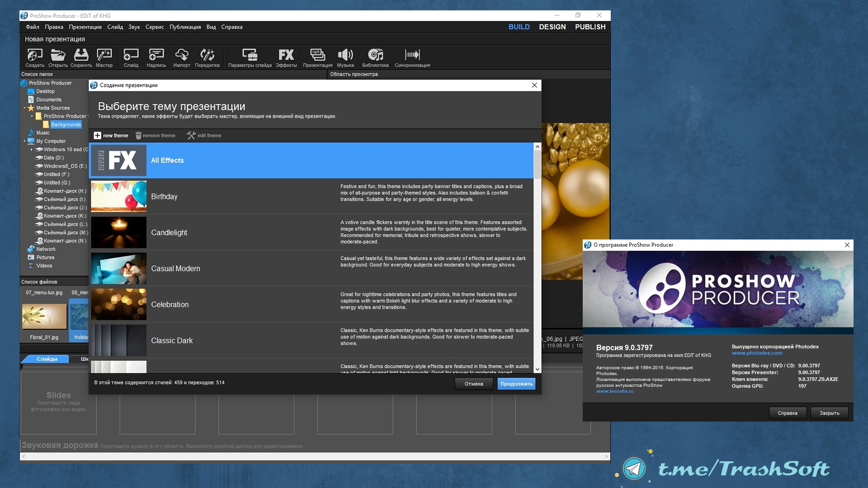
Task: Collapse the My Computer tree node
Action: (x=24, y=141)
